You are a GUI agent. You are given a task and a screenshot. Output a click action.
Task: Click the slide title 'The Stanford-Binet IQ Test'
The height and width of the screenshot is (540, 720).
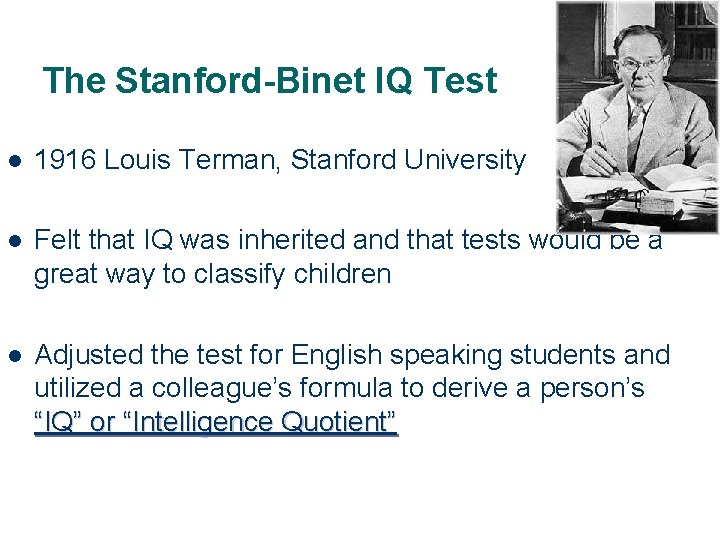point(270,81)
